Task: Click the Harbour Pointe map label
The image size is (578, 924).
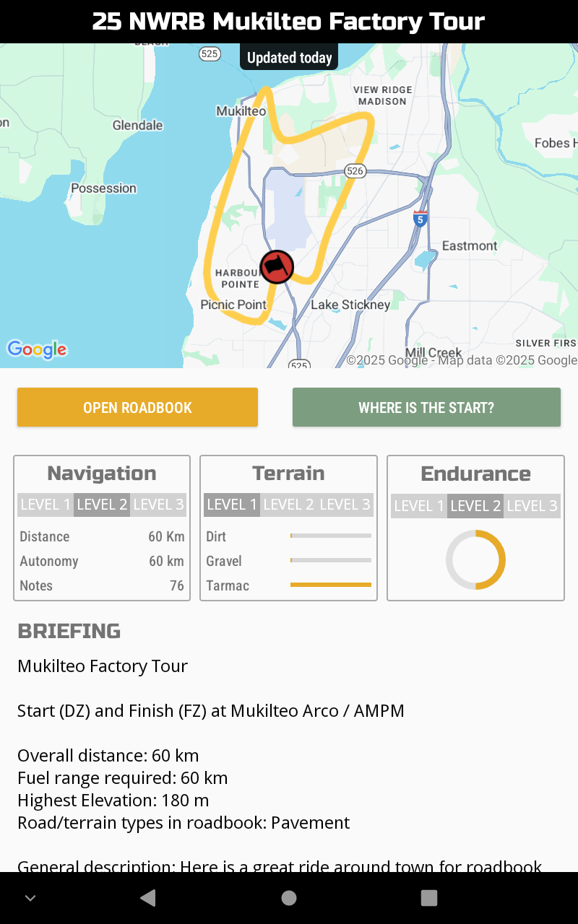Action: (x=238, y=279)
